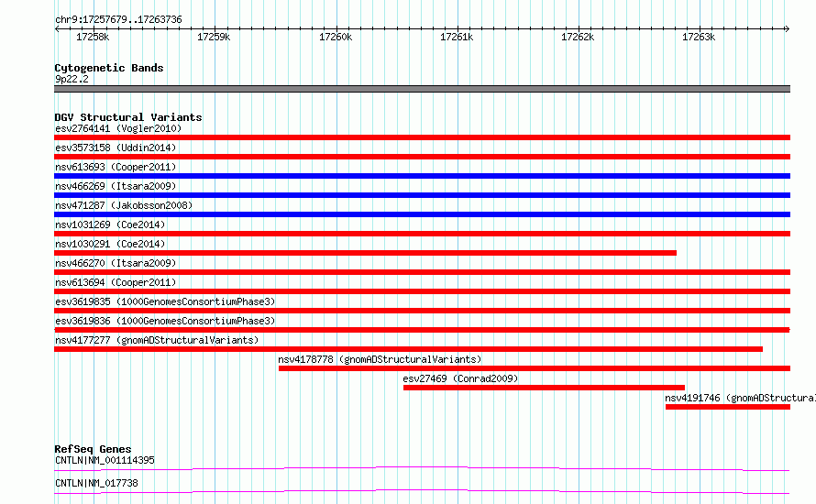Click the CNTLN|NM_017738 gene label
The height and width of the screenshot is (504, 816).
coord(96,483)
